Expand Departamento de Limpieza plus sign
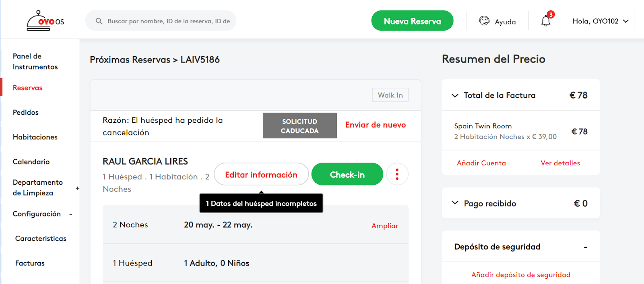 (x=77, y=188)
